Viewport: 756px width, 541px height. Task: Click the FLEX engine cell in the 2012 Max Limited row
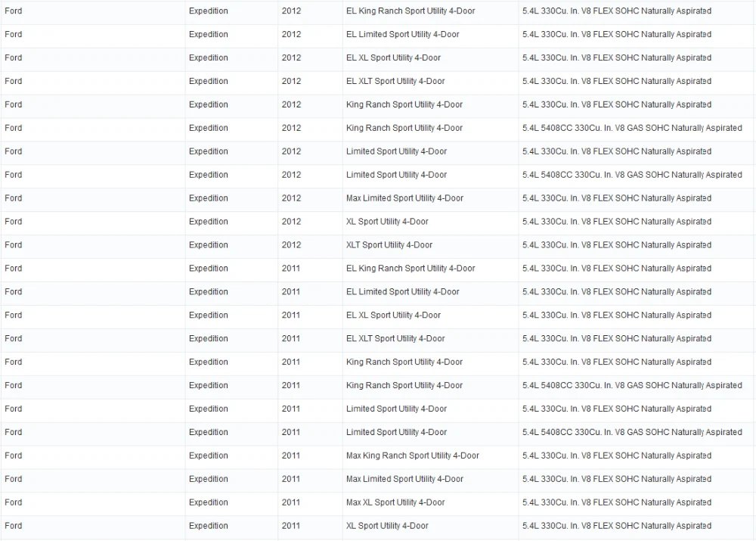tap(617, 198)
